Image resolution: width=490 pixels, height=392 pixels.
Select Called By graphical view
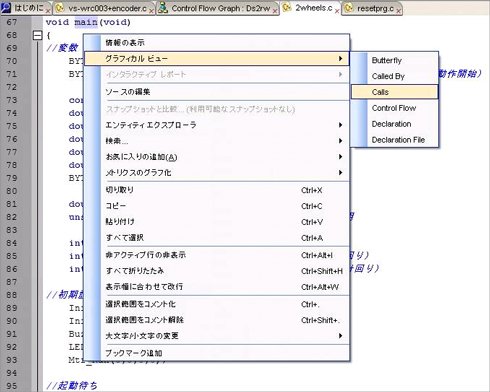point(394,76)
